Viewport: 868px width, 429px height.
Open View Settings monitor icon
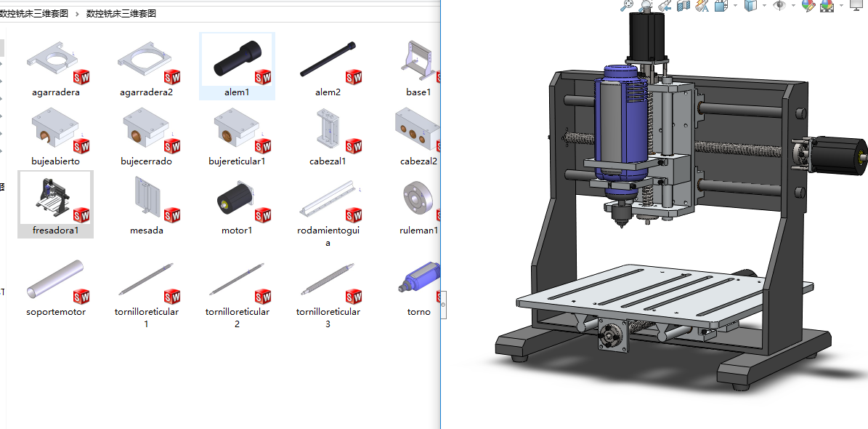pos(858,6)
